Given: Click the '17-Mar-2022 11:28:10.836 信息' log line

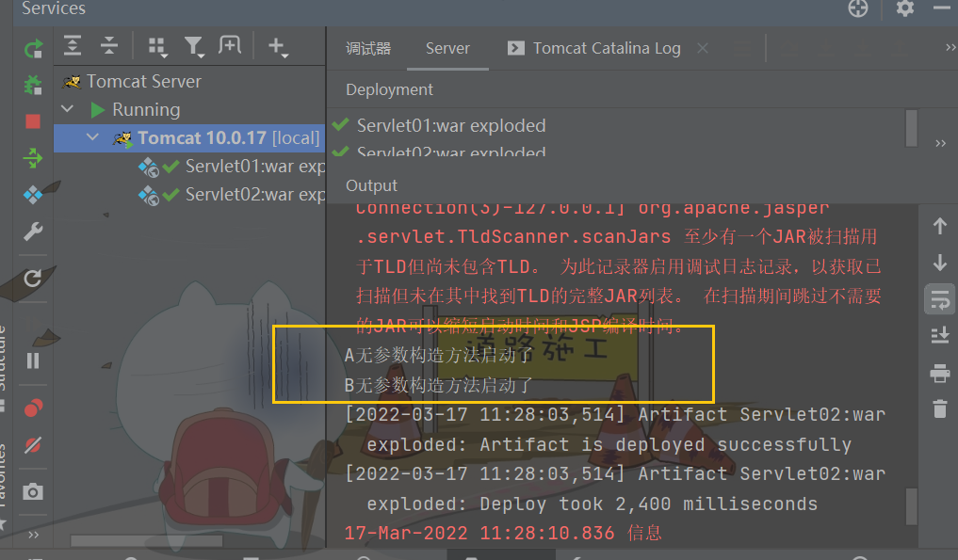Looking at the screenshot, I should pyautogui.click(x=503, y=533).
